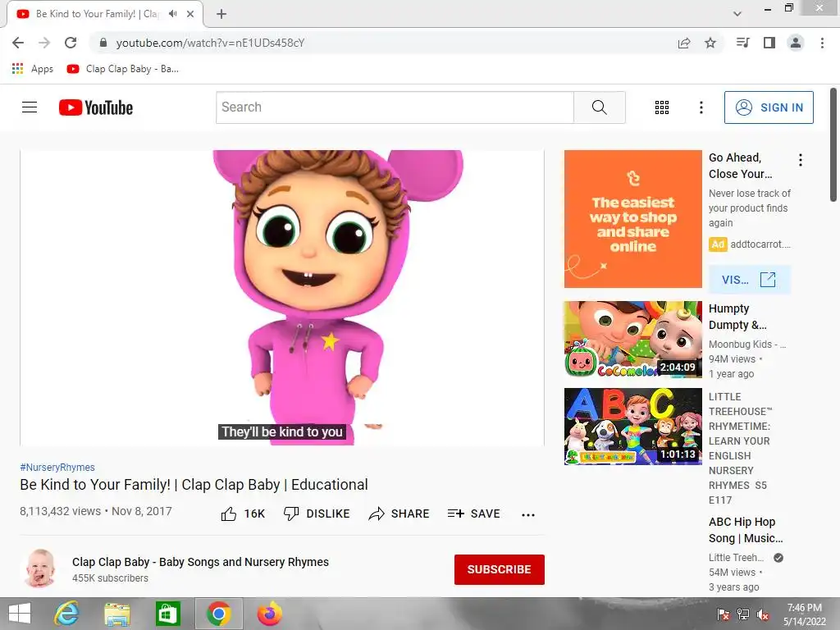
Task: Open the ABC Little Treehouse thumbnail
Action: tap(633, 427)
